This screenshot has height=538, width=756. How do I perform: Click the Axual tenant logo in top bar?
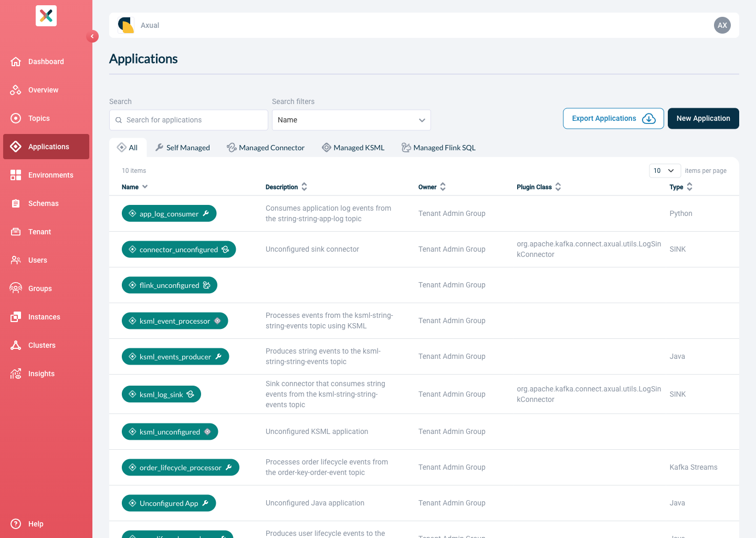tap(126, 25)
